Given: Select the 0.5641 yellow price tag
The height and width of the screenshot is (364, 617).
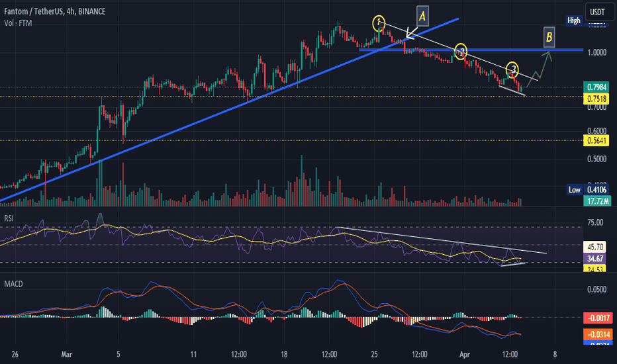Looking at the screenshot, I should [596, 140].
